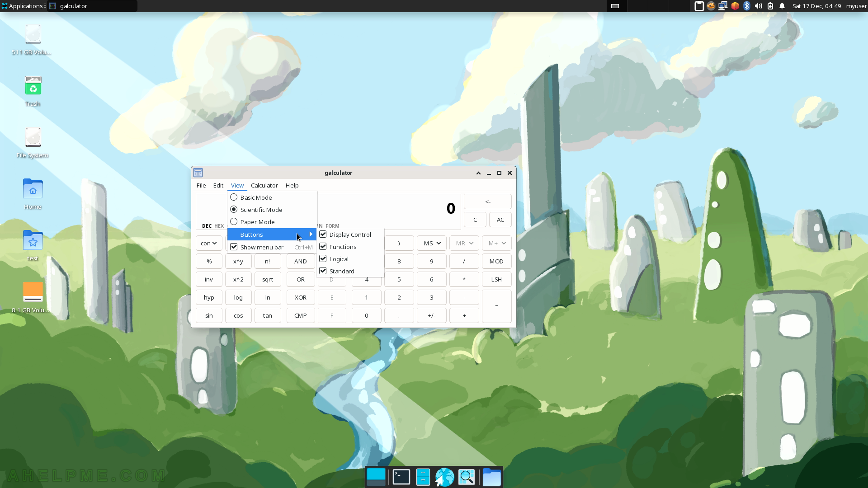Launch the Terminal from the dock

tap(401, 477)
